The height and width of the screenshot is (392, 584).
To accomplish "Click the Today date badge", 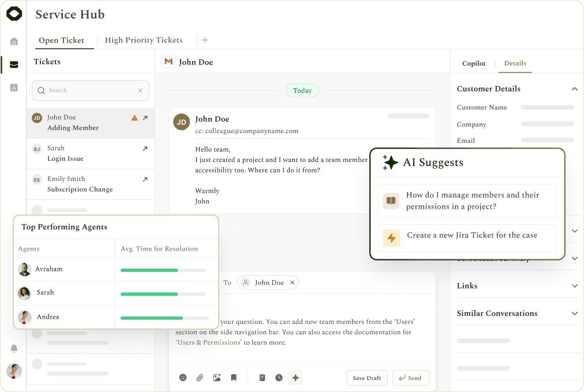I will click(x=302, y=91).
